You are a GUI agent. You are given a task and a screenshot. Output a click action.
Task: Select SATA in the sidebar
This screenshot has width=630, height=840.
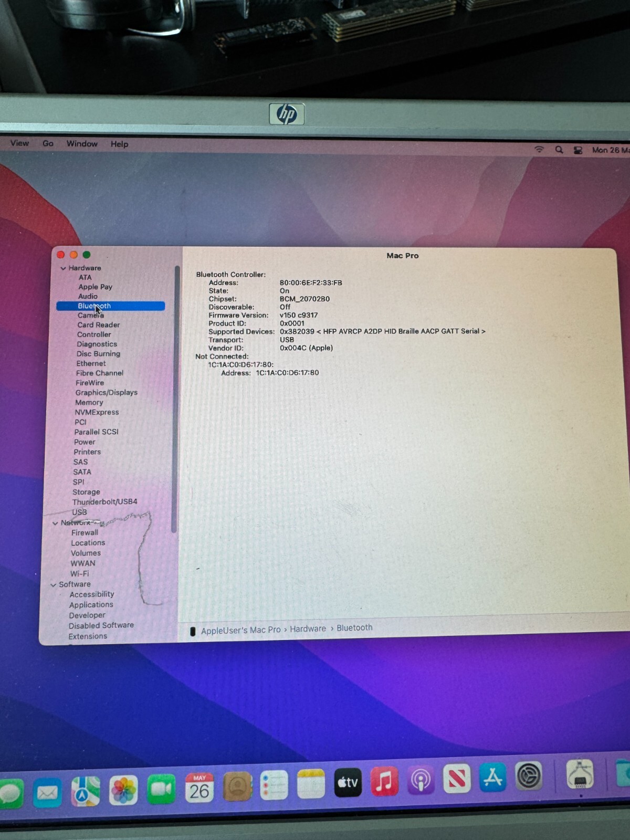[82, 472]
